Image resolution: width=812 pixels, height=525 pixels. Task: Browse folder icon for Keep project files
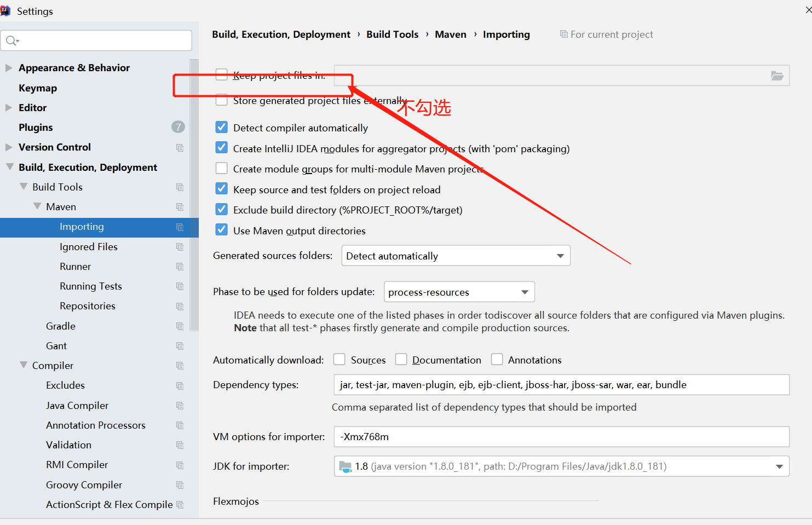(x=777, y=76)
